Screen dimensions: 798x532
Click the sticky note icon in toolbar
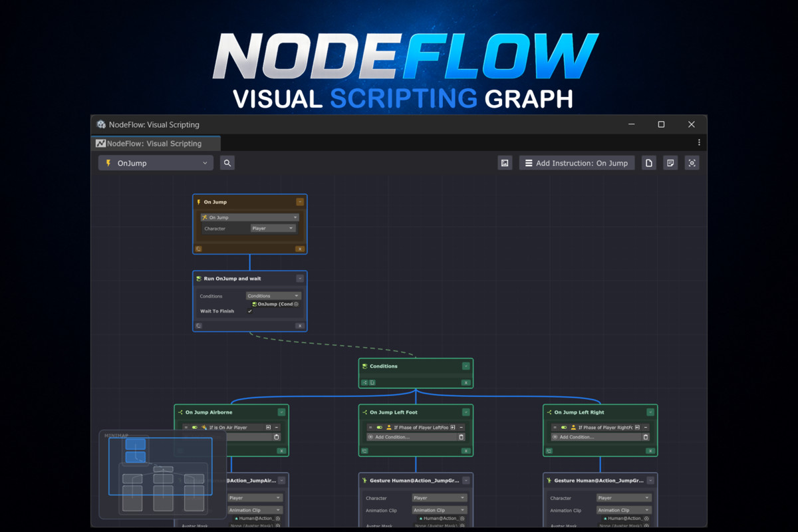(x=670, y=163)
